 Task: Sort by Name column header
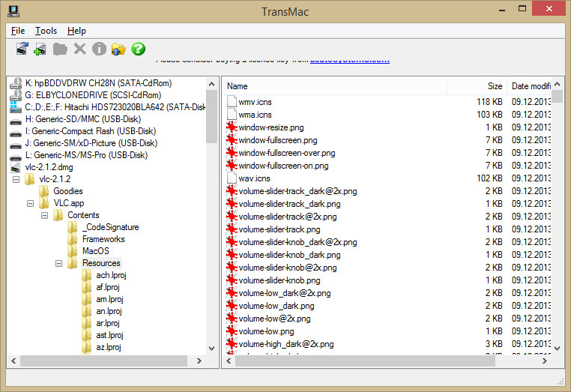point(335,86)
